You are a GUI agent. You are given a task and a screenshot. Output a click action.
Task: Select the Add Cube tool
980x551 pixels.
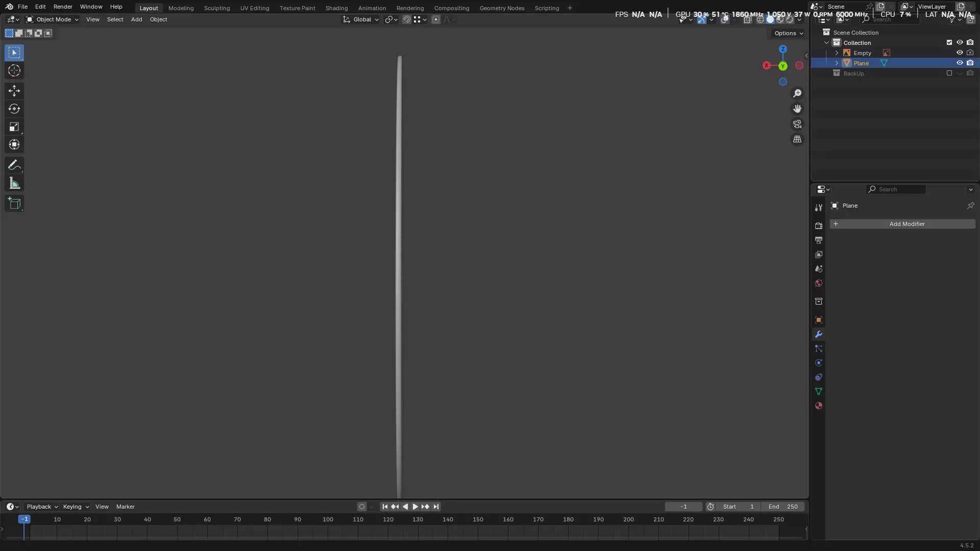point(14,204)
